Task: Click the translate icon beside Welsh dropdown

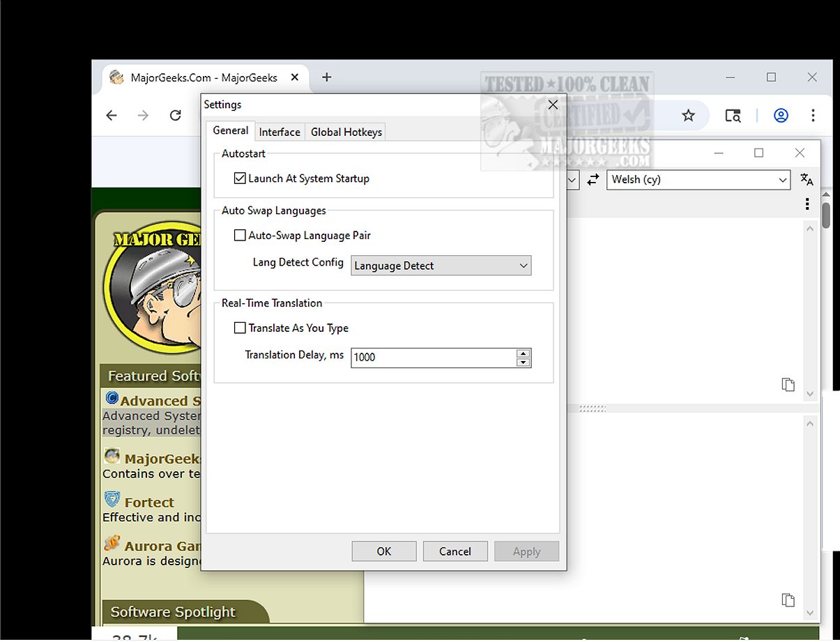Action: point(807,180)
